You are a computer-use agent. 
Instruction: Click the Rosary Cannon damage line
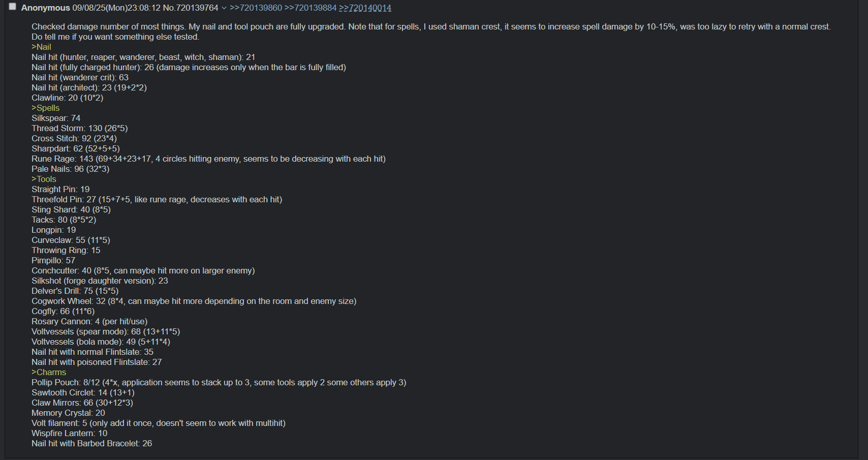click(x=89, y=321)
